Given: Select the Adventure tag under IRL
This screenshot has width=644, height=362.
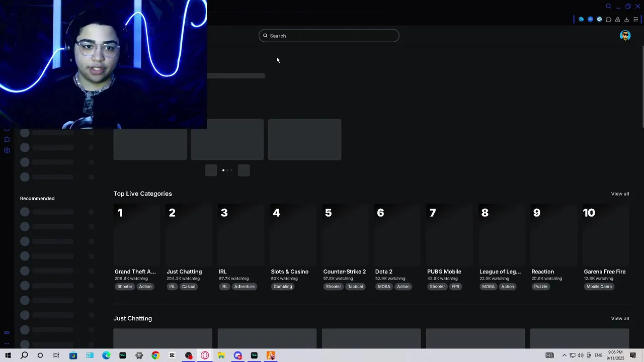Looking at the screenshot, I should click(x=245, y=287).
